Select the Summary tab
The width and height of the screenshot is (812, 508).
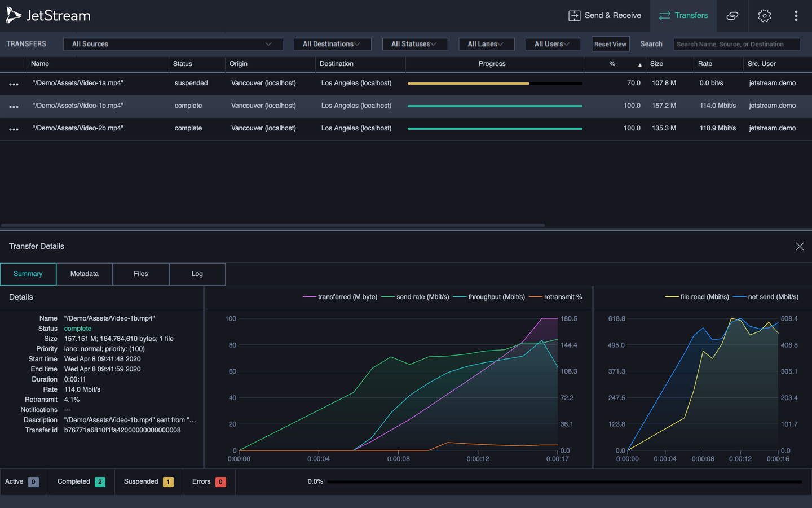tap(28, 274)
